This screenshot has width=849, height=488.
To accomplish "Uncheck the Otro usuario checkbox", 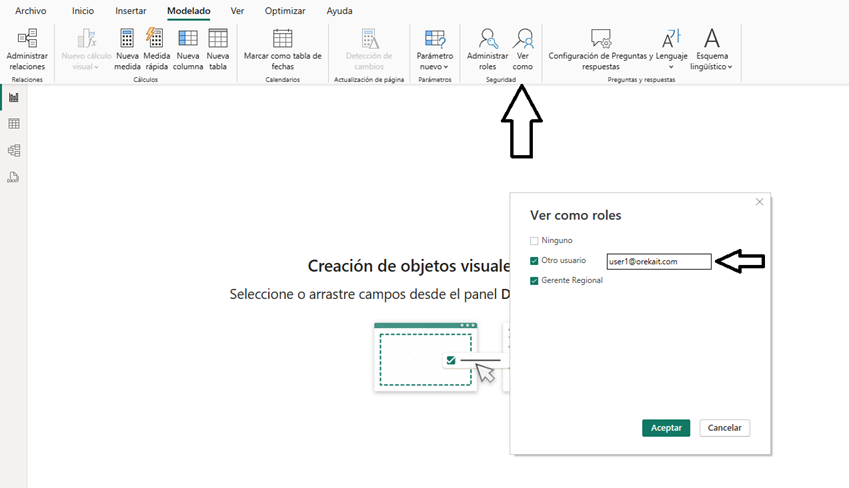I will (x=534, y=261).
